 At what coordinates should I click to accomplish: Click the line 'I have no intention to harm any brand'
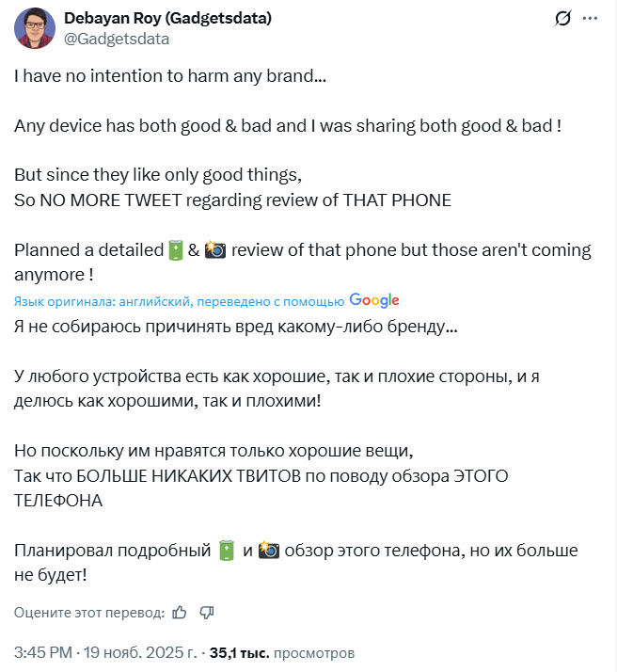pyautogui.click(x=170, y=76)
